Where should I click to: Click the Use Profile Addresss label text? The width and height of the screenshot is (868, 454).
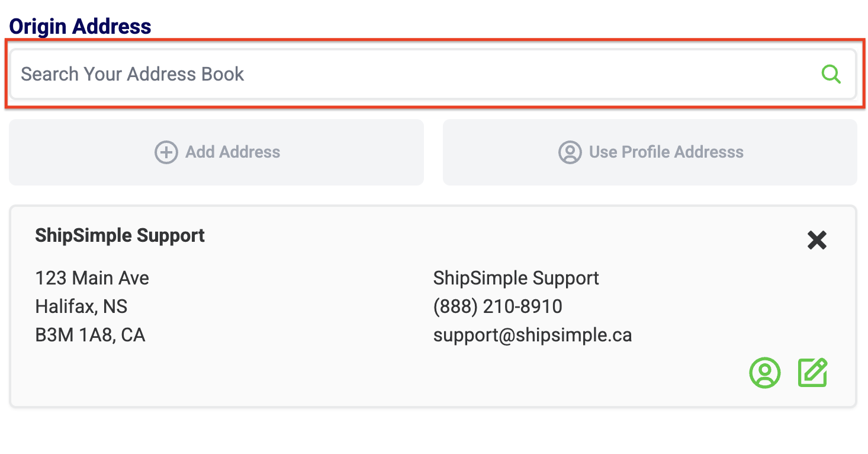tap(666, 152)
